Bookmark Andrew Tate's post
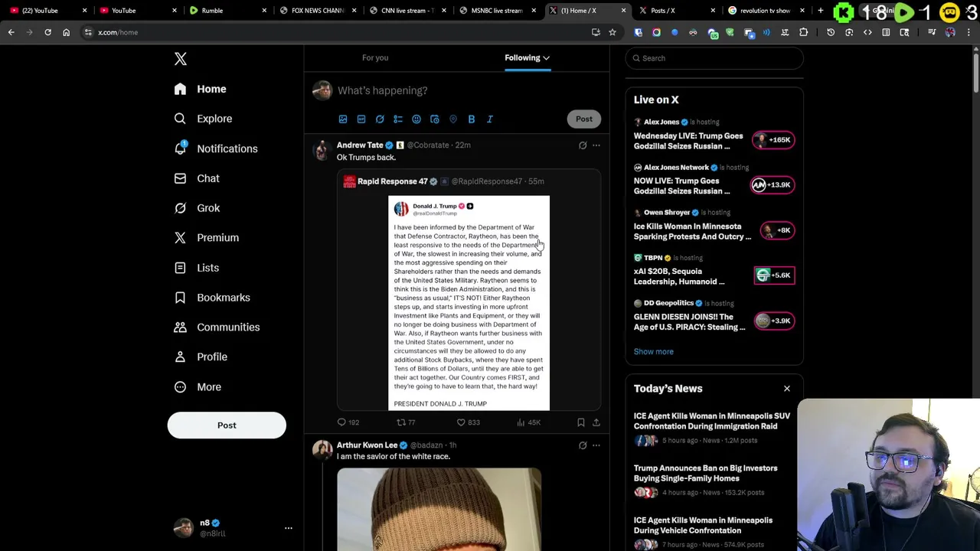980x551 pixels. tap(580, 422)
